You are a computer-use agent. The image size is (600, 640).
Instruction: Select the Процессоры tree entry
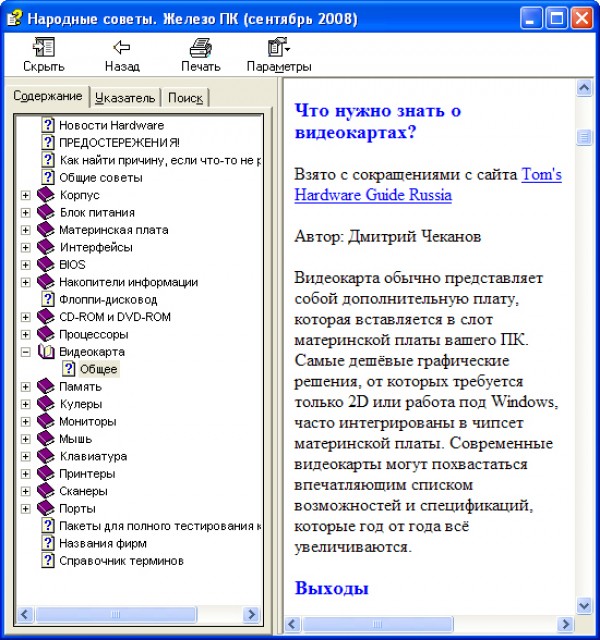93,334
